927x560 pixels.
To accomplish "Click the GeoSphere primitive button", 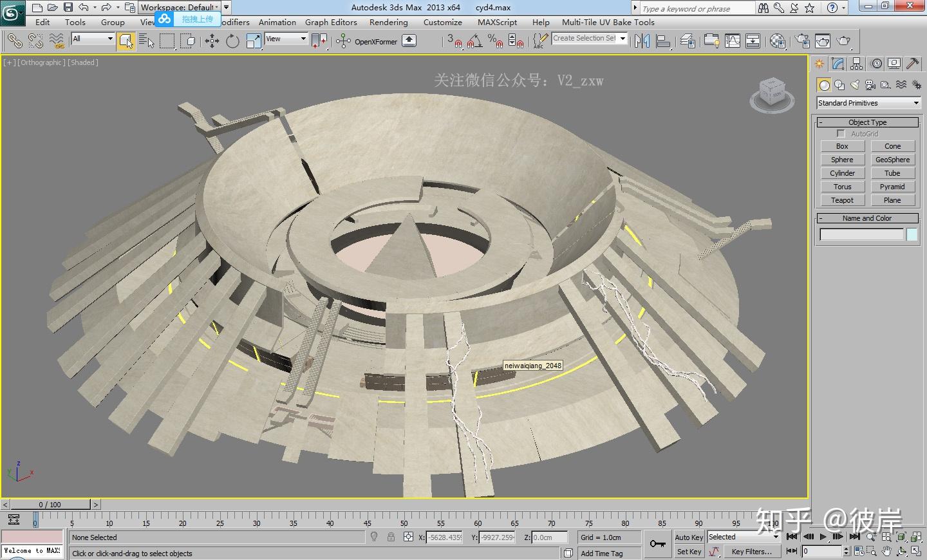I will 892,160.
